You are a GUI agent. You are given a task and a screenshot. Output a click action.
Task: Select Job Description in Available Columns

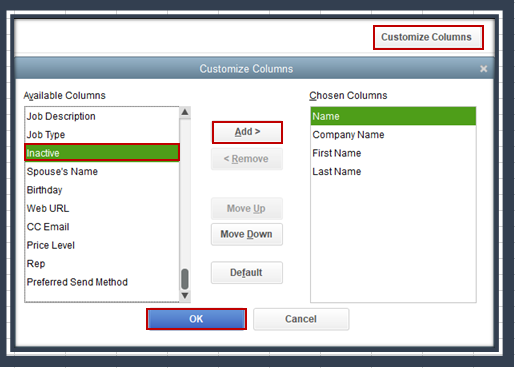point(102,116)
